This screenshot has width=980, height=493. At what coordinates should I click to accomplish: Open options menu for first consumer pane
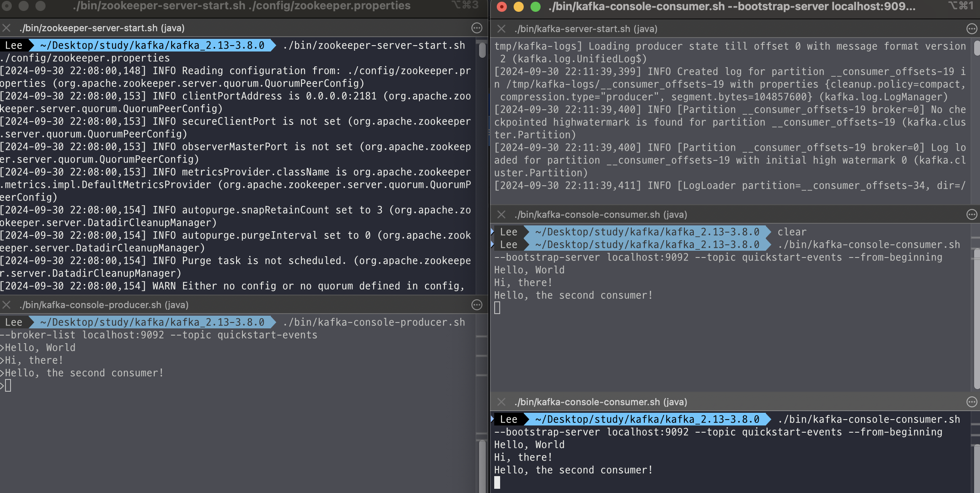pos(972,214)
